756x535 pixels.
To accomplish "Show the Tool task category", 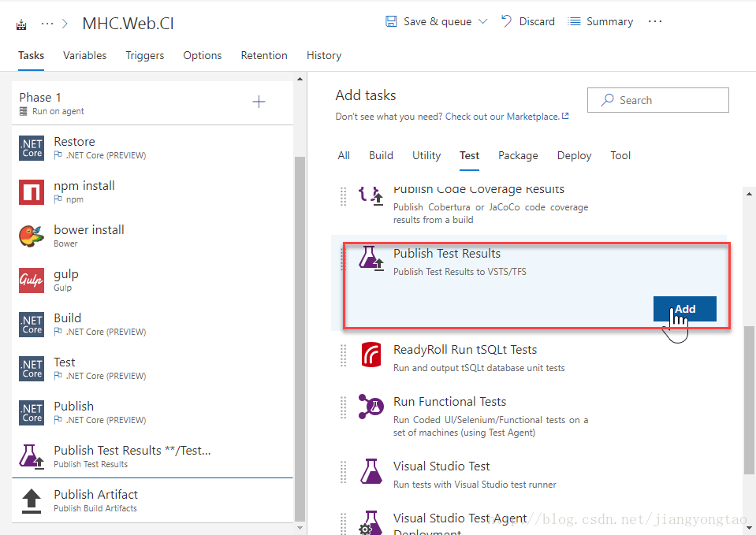I will point(620,156).
